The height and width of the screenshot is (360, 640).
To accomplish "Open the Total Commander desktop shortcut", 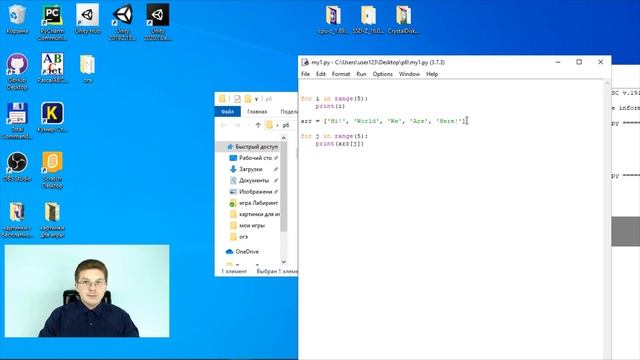I will coord(17,120).
